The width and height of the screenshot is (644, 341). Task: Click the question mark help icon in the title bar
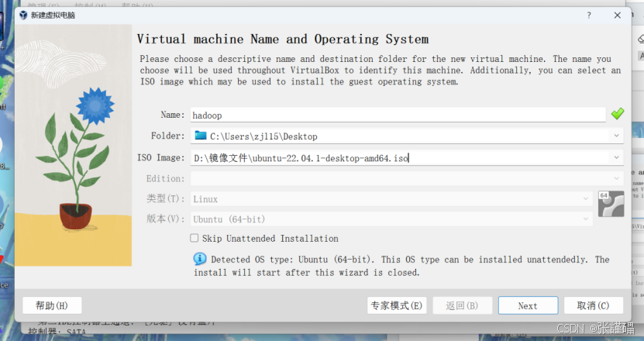pyautogui.click(x=589, y=15)
